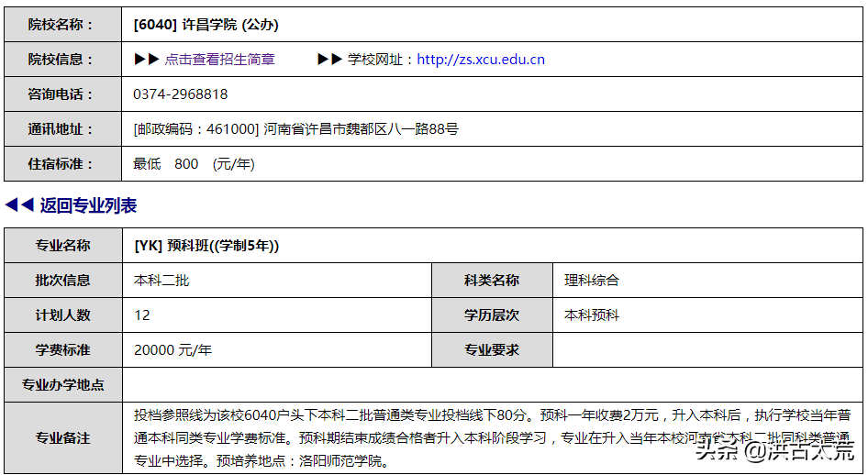Viewport: 868px width, 475px height.
Task: Click the 批次信息 header cell
Action: point(63,281)
